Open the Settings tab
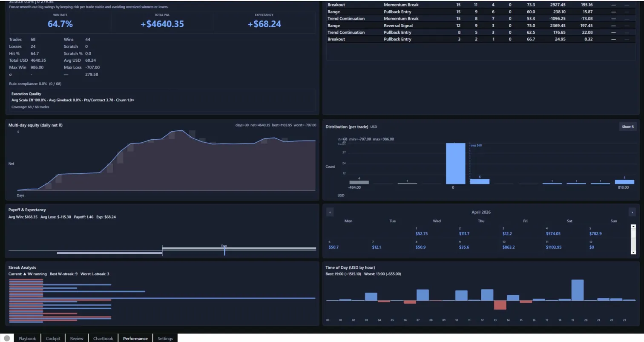644x342 pixels. 165,338
